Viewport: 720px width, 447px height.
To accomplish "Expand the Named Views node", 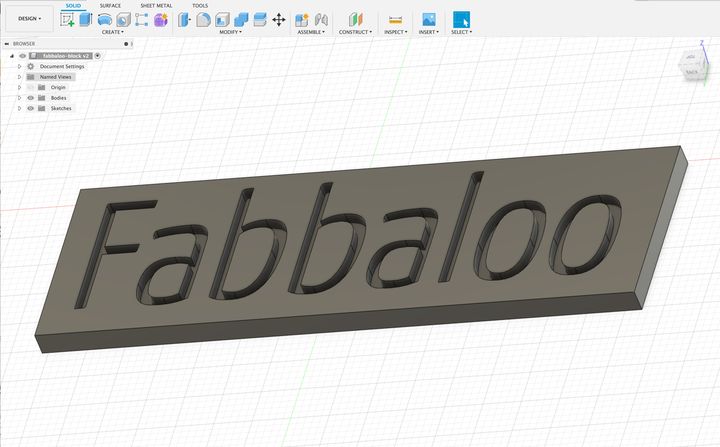I will click(19, 77).
